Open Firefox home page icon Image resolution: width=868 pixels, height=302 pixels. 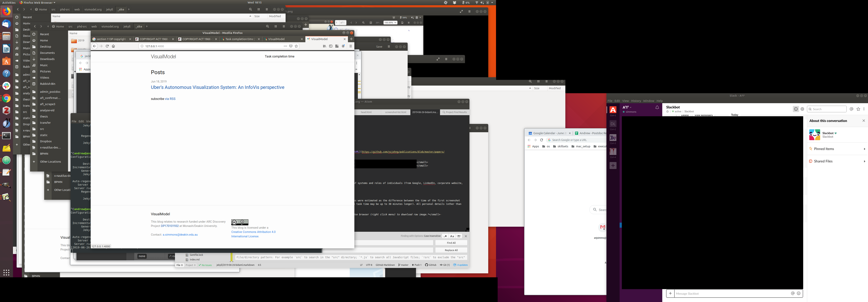click(x=114, y=46)
